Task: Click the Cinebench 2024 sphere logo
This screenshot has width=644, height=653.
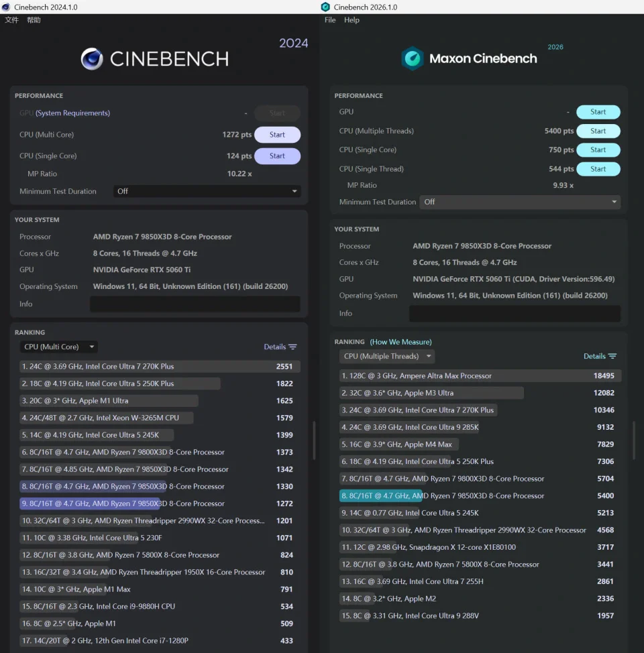Action: pos(92,59)
